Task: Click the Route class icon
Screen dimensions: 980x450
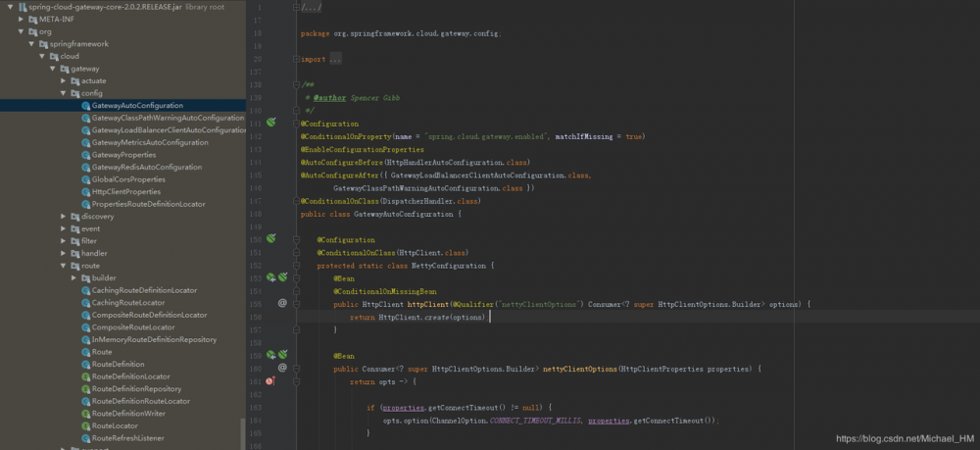Action: pyautogui.click(x=86, y=352)
